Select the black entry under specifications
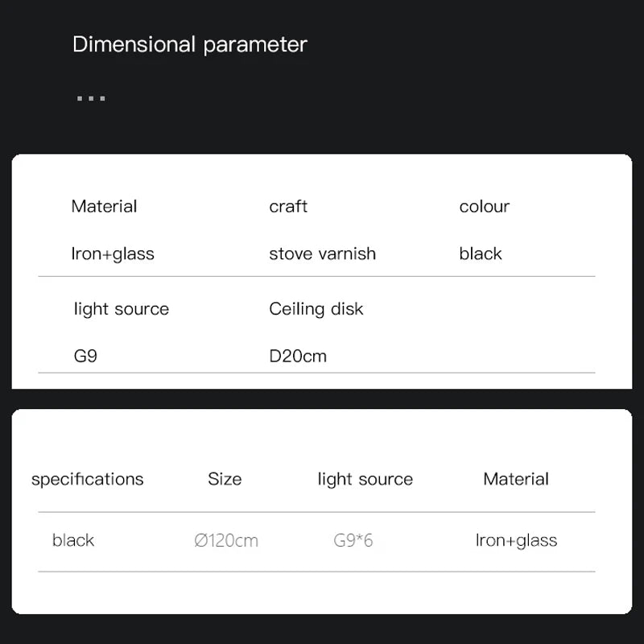644x644 pixels. 73,540
